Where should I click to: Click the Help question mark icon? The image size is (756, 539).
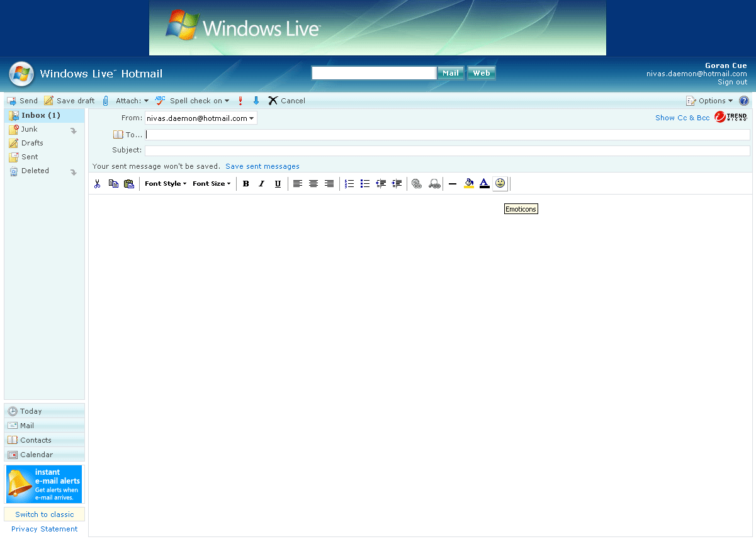click(744, 101)
